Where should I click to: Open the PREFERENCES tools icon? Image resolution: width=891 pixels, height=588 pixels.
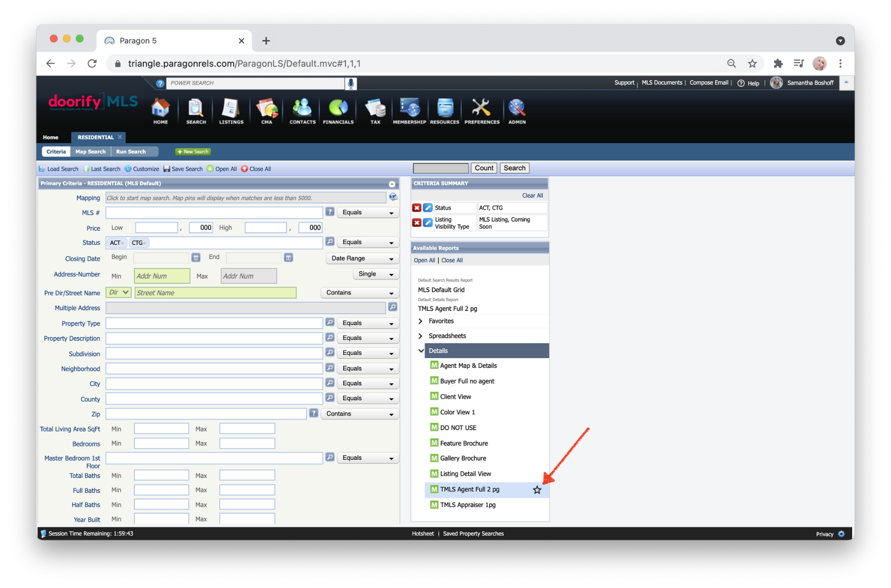tap(482, 111)
